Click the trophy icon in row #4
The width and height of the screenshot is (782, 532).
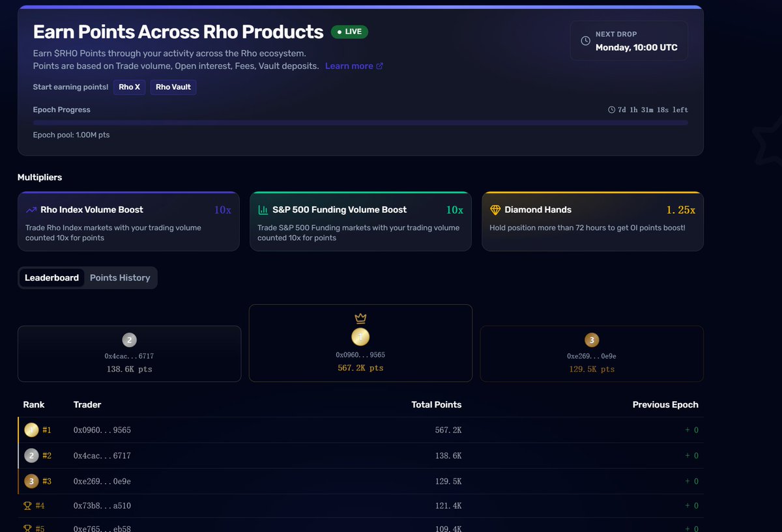tap(27, 505)
